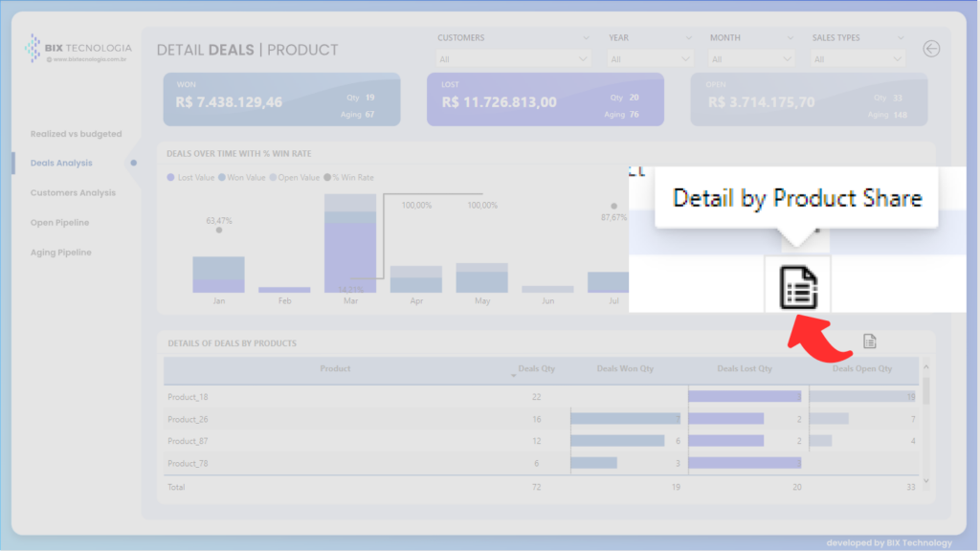Open the Sales Types dropdown

pyautogui.click(x=857, y=59)
